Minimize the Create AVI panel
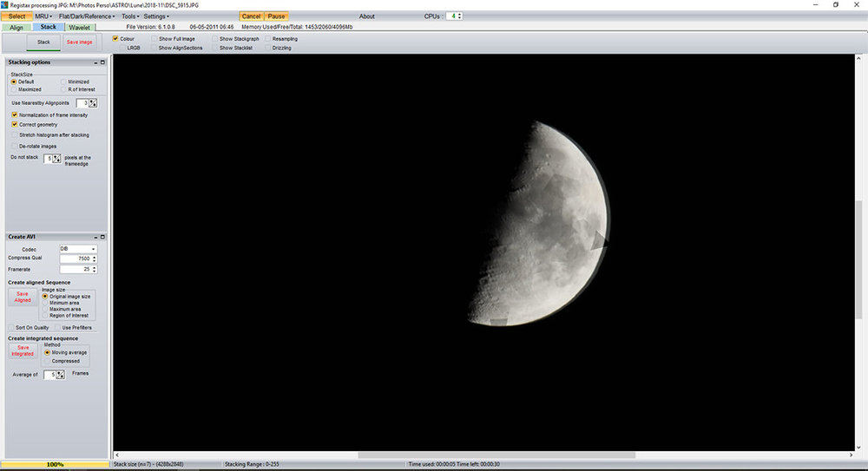The image size is (868, 471). 95,237
